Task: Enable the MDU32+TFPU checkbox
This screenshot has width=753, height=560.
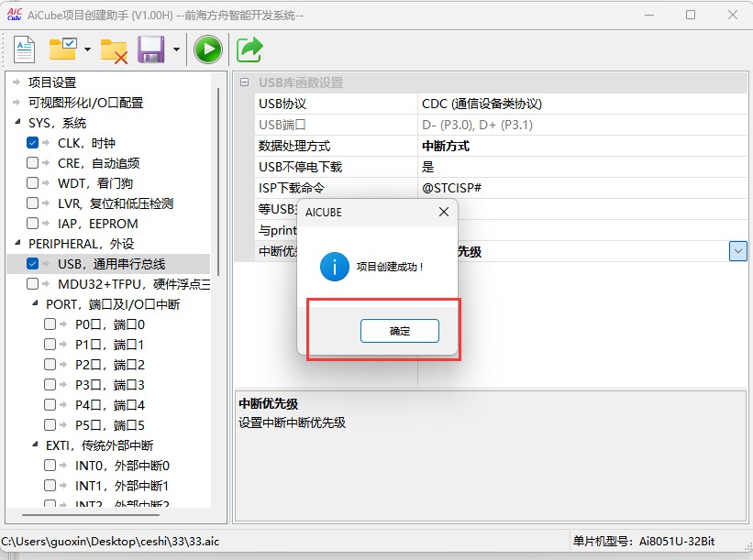Action: (33, 283)
